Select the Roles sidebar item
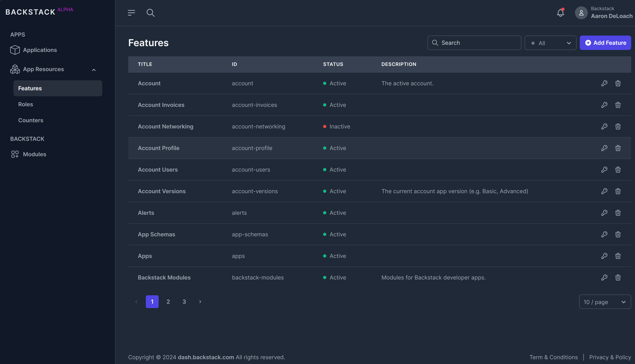This screenshot has width=635, height=364. tap(25, 104)
